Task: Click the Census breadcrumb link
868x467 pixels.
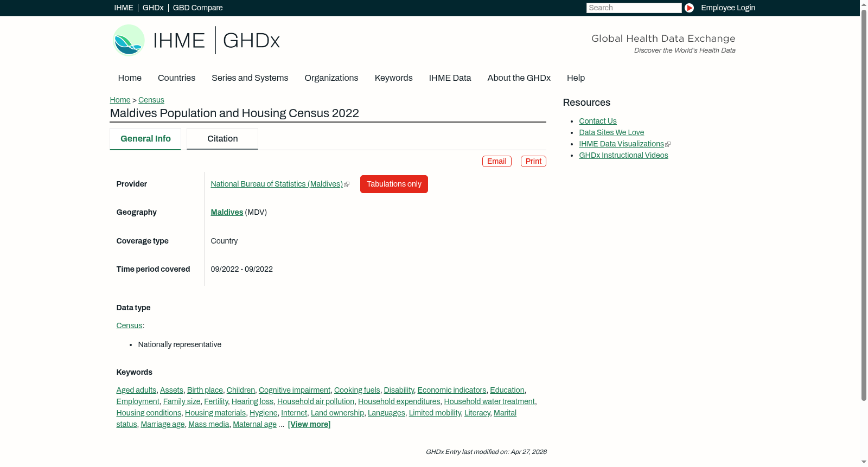Action: pos(151,100)
